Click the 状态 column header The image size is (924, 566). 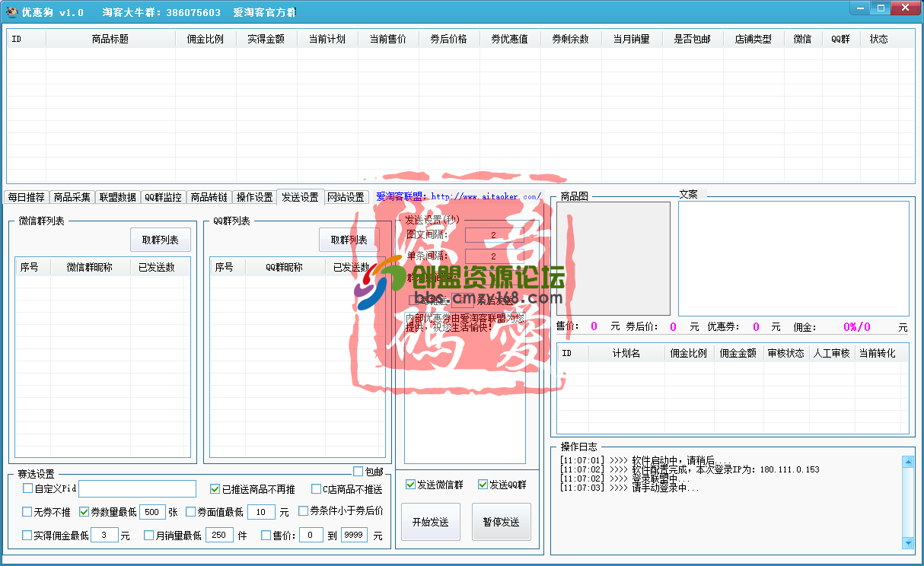coord(879,39)
